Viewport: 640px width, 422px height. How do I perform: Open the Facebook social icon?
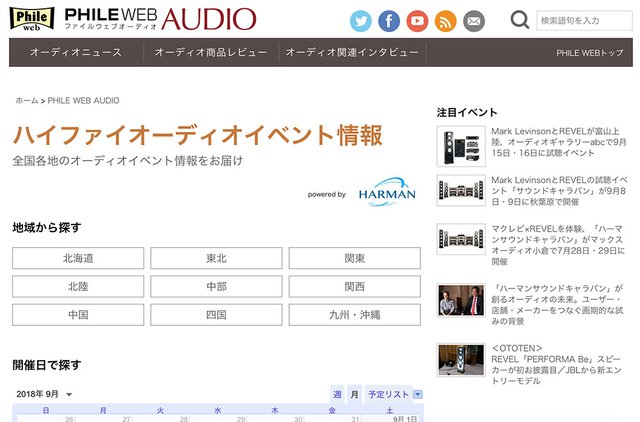point(389,21)
